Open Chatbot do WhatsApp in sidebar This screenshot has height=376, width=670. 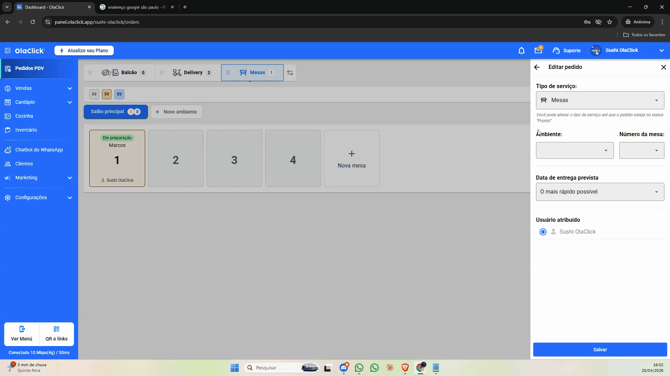coord(38,150)
